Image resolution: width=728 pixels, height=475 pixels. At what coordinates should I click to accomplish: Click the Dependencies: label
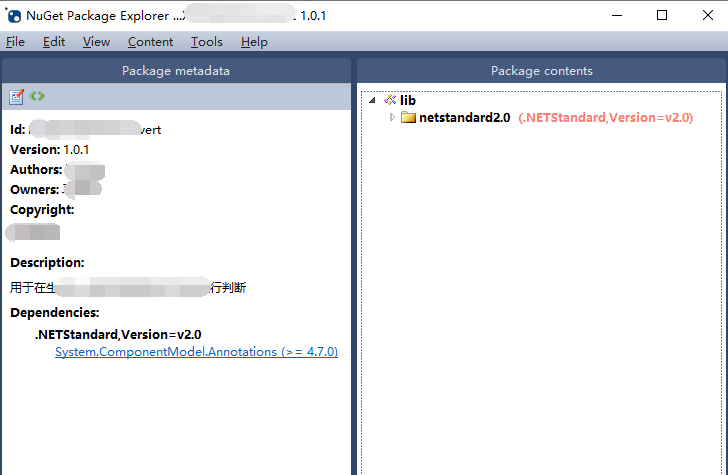click(55, 312)
